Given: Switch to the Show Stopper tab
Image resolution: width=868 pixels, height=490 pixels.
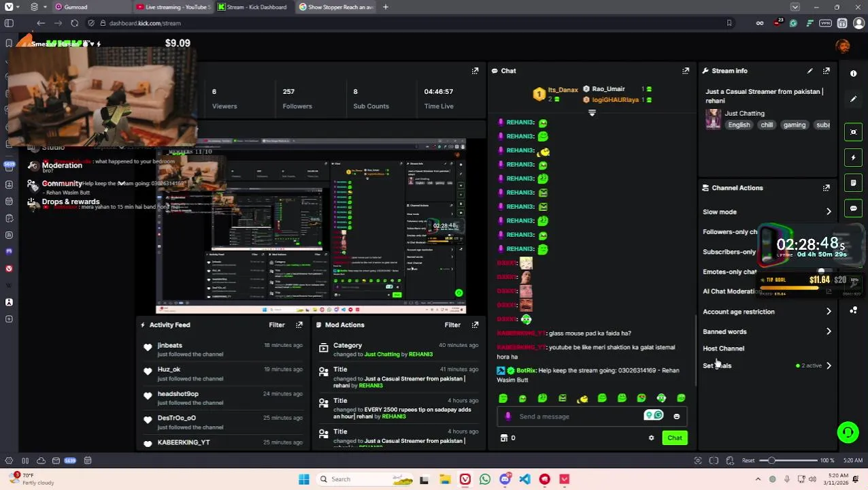Looking at the screenshot, I should click(336, 7).
